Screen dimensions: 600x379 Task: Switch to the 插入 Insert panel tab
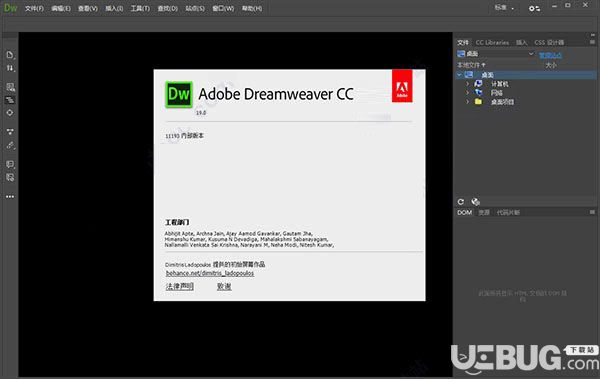(521, 42)
